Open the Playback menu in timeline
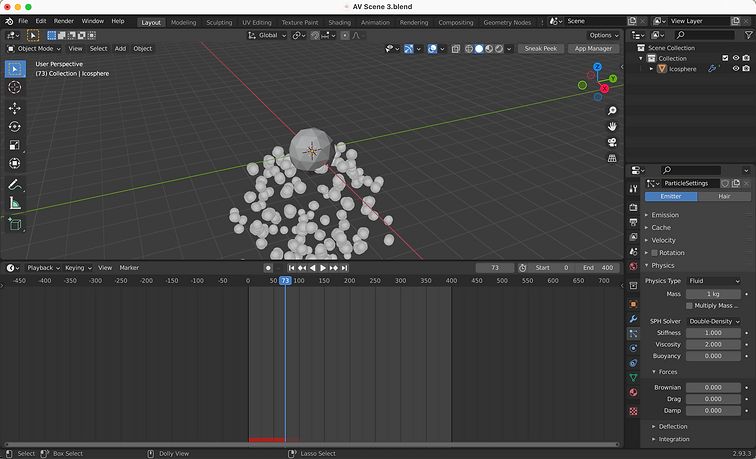 click(x=43, y=268)
